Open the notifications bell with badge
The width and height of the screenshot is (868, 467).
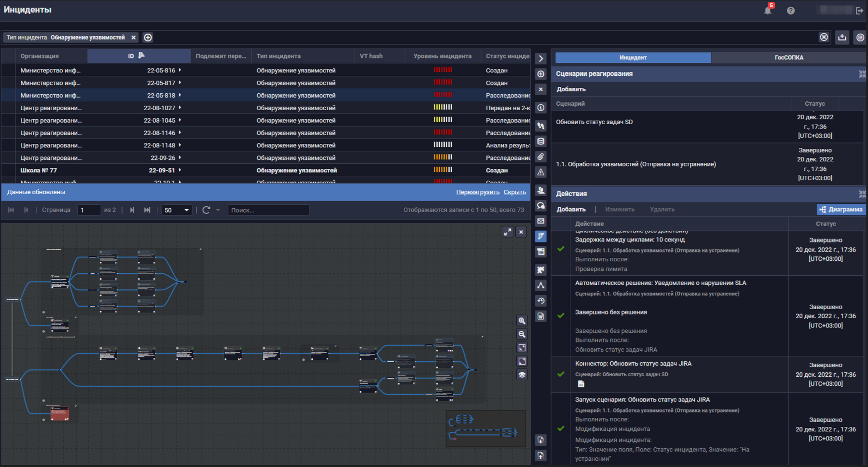(768, 10)
